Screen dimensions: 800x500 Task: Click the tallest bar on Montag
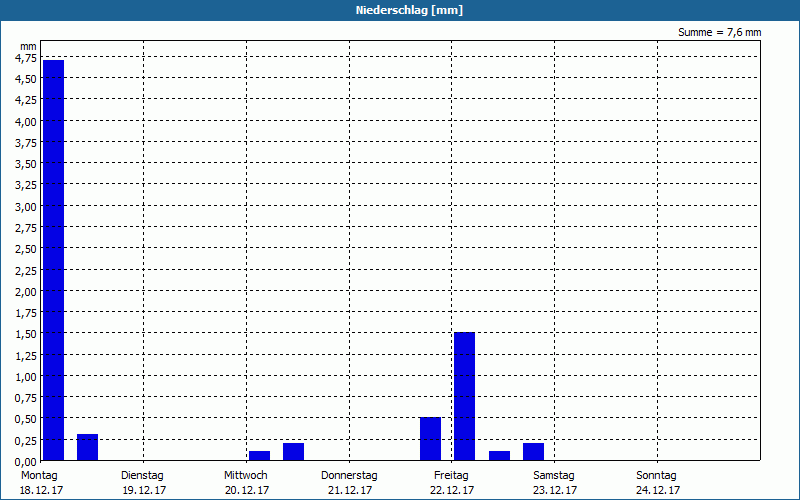(53, 260)
